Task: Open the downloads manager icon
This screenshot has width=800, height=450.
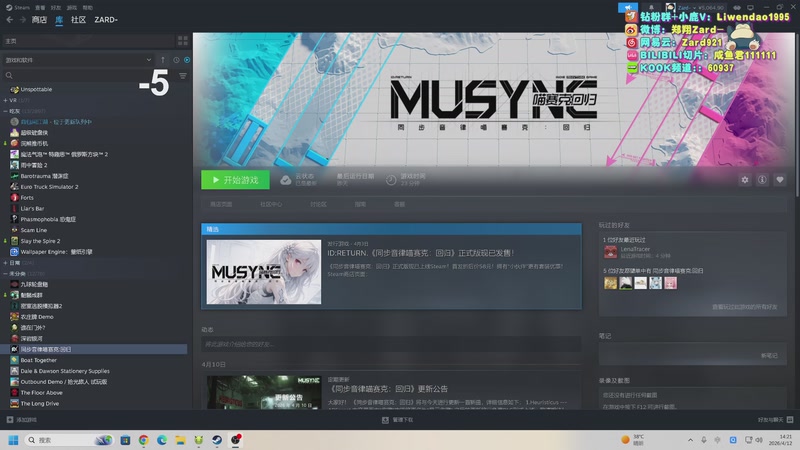Action: [385, 420]
